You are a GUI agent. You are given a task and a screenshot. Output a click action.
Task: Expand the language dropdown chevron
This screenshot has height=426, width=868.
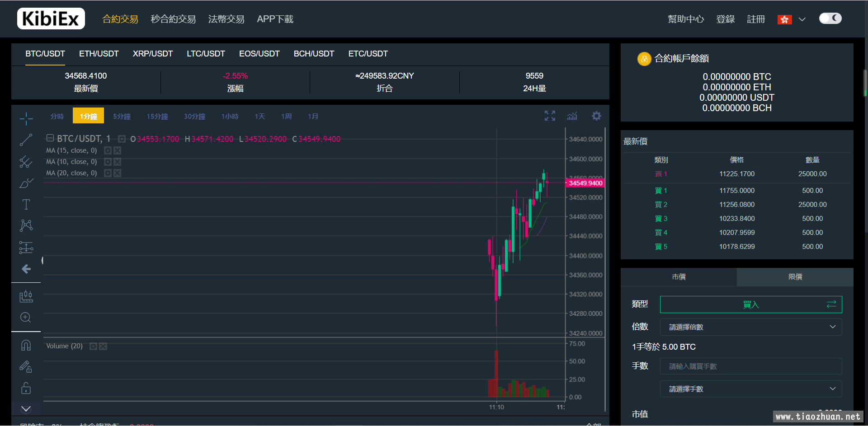click(x=802, y=19)
